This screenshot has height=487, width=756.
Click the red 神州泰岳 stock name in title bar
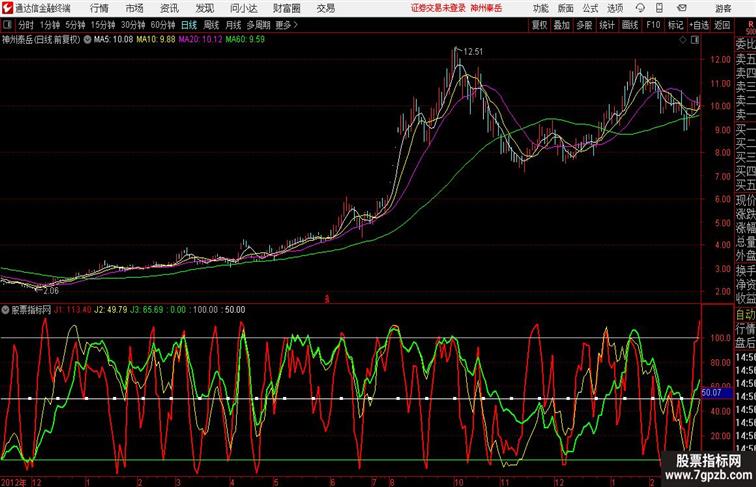coord(486,8)
